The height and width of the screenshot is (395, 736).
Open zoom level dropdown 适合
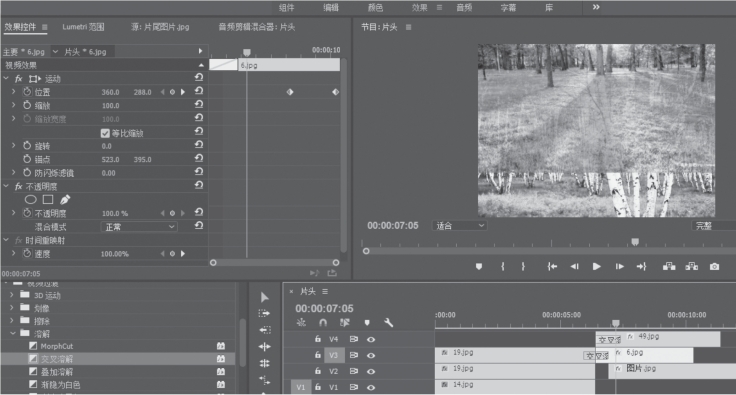(459, 226)
